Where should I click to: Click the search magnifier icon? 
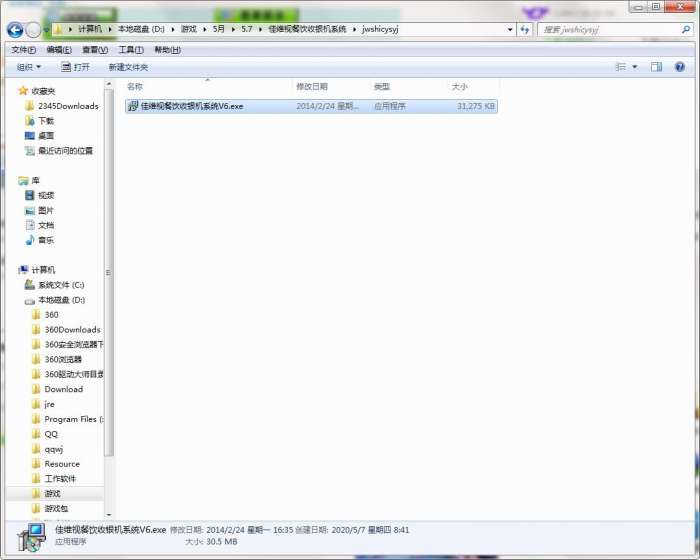click(686, 29)
